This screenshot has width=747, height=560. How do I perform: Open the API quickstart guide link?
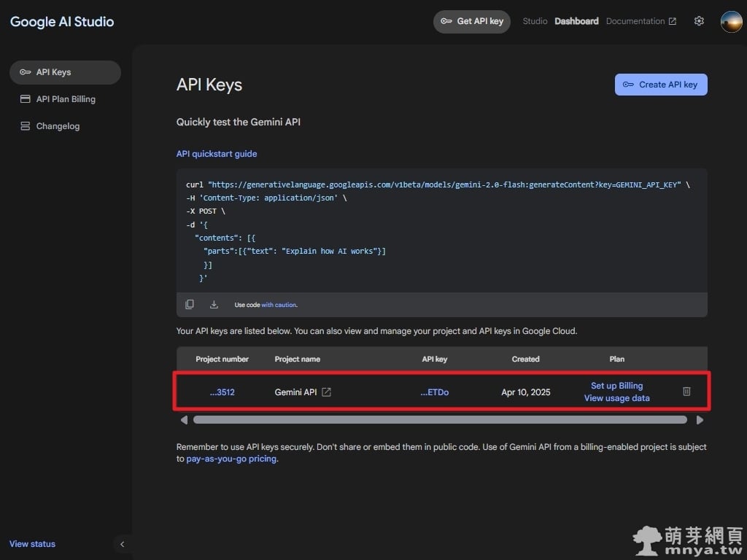pos(217,154)
